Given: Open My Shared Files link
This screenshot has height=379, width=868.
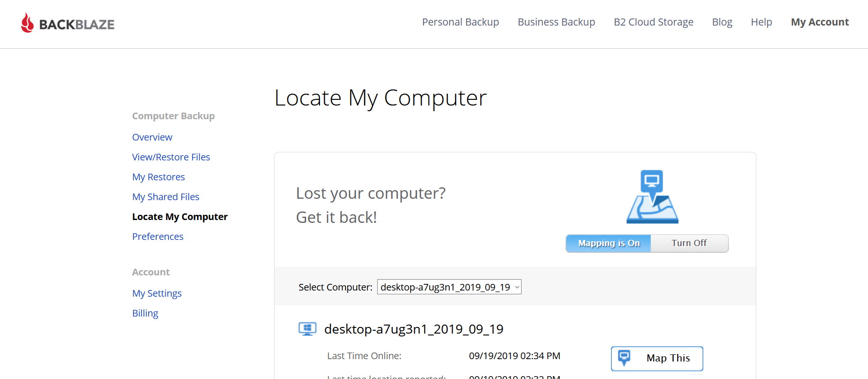Looking at the screenshot, I should [166, 197].
